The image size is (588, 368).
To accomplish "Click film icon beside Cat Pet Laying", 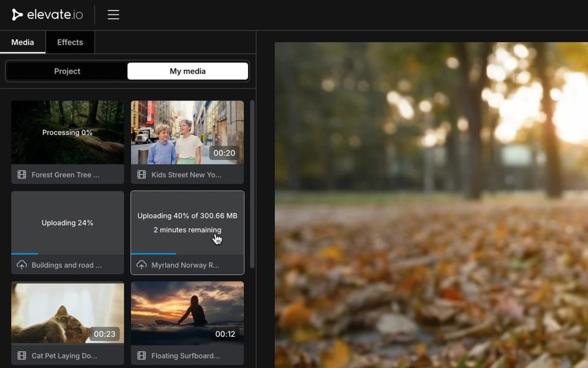I will [22, 356].
